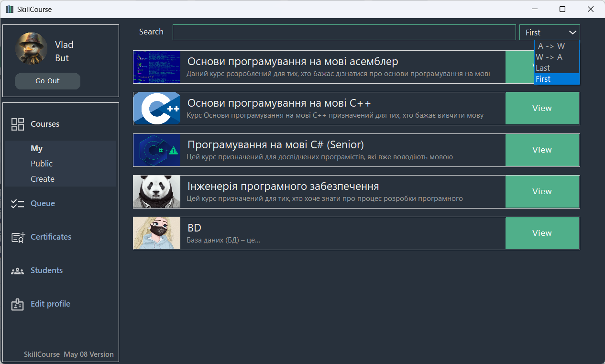Select the My courses tab
Screen dimensions: 605x364
coord(37,148)
